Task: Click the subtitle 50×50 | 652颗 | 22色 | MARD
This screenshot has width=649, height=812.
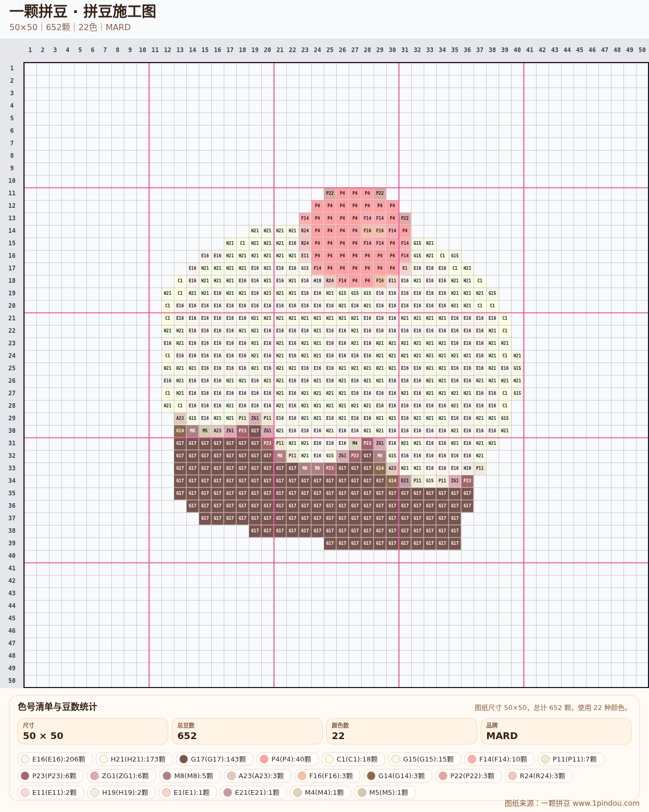Action: point(70,27)
